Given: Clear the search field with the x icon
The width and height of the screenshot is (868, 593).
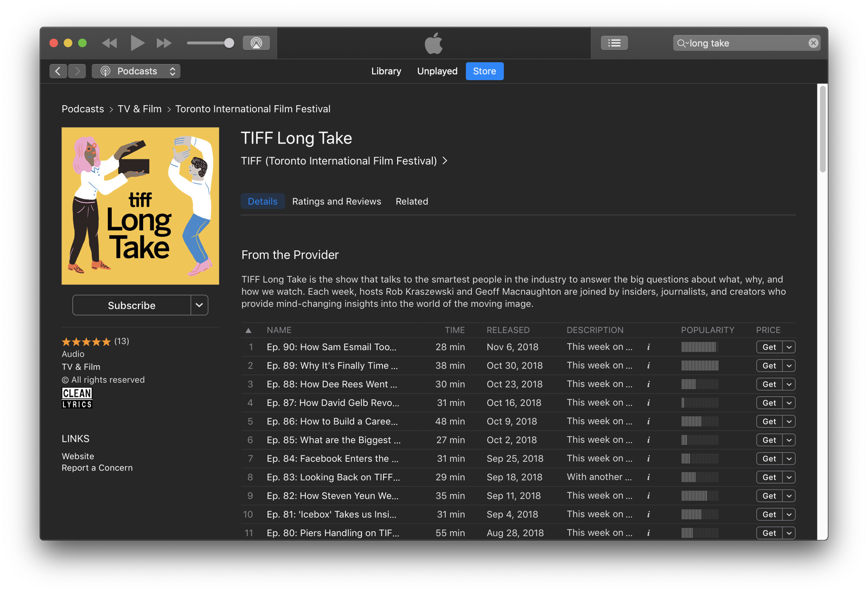Looking at the screenshot, I should tap(813, 43).
